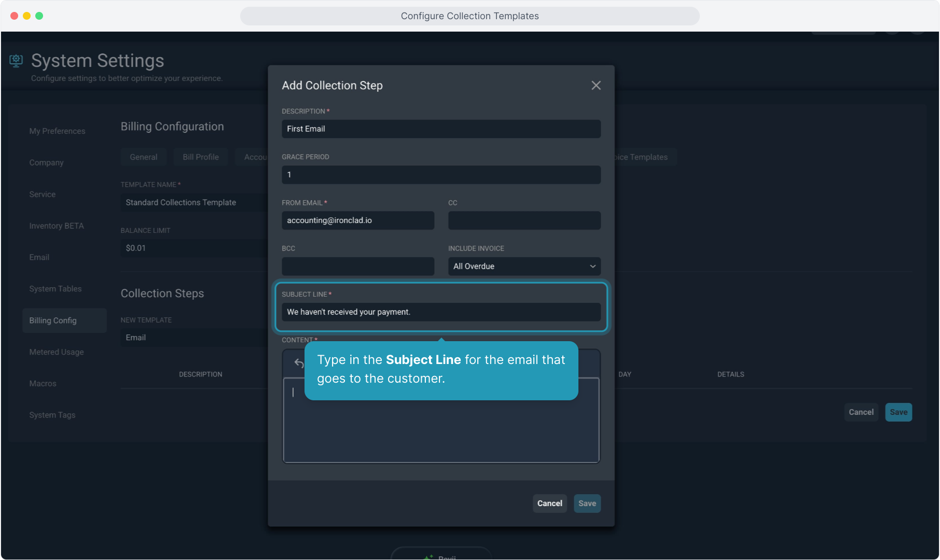Open My Preferences in sidebar
This screenshot has height=560, width=940.
coord(57,131)
